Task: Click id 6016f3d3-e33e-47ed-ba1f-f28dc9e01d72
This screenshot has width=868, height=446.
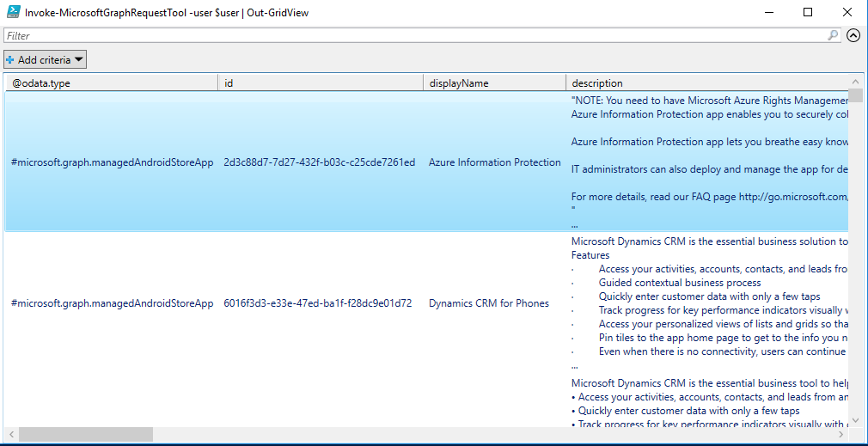Action: point(318,303)
